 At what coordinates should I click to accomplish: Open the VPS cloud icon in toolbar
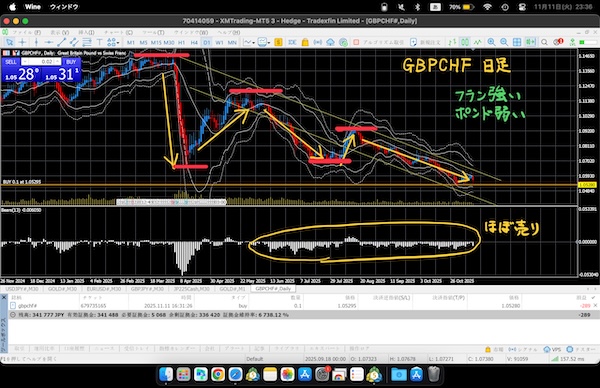click(x=330, y=42)
